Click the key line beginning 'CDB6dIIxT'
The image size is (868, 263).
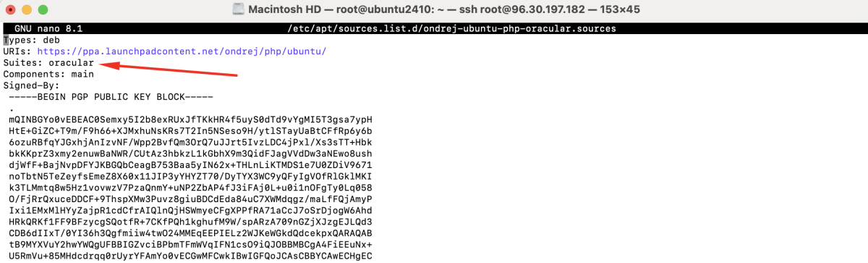[190, 232]
